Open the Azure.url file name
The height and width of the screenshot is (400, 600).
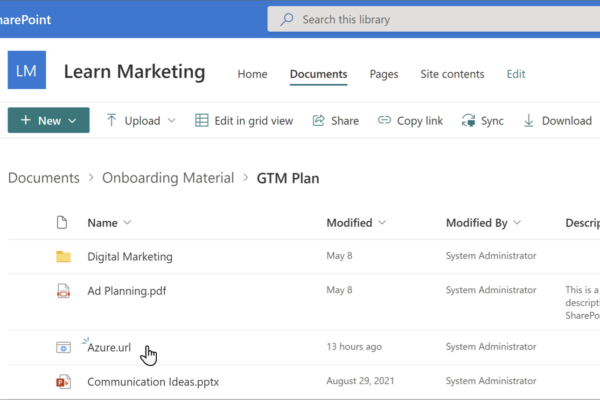tap(109, 347)
